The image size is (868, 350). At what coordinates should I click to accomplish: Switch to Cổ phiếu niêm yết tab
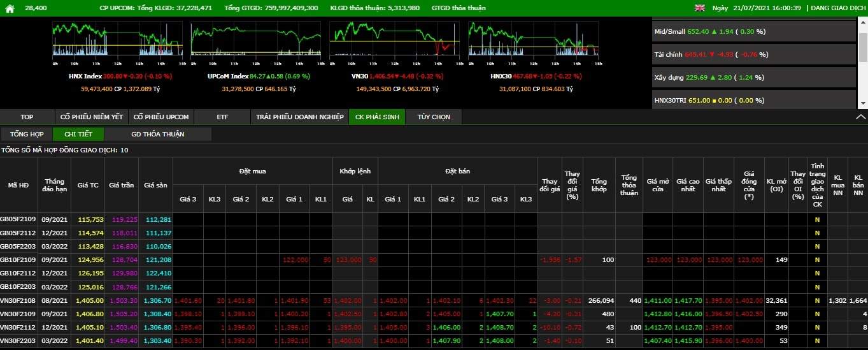point(92,117)
